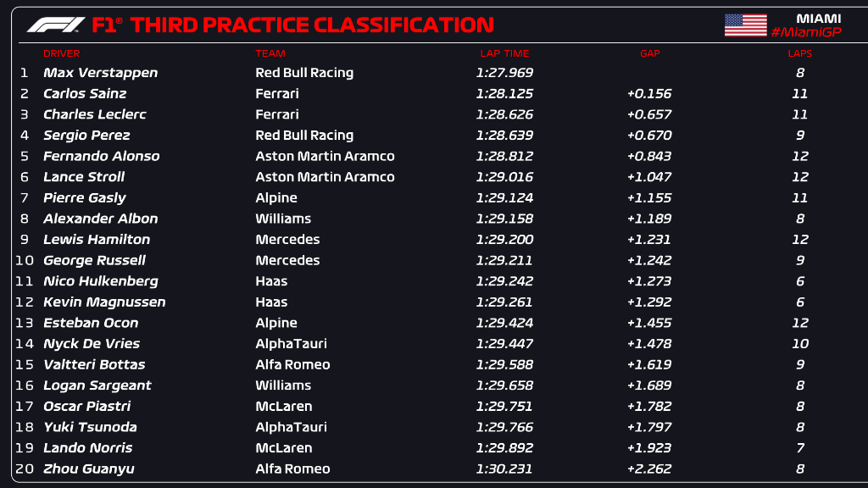Image resolution: width=868 pixels, height=488 pixels.
Task: Click the F1 logo icon
Action: point(56,25)
